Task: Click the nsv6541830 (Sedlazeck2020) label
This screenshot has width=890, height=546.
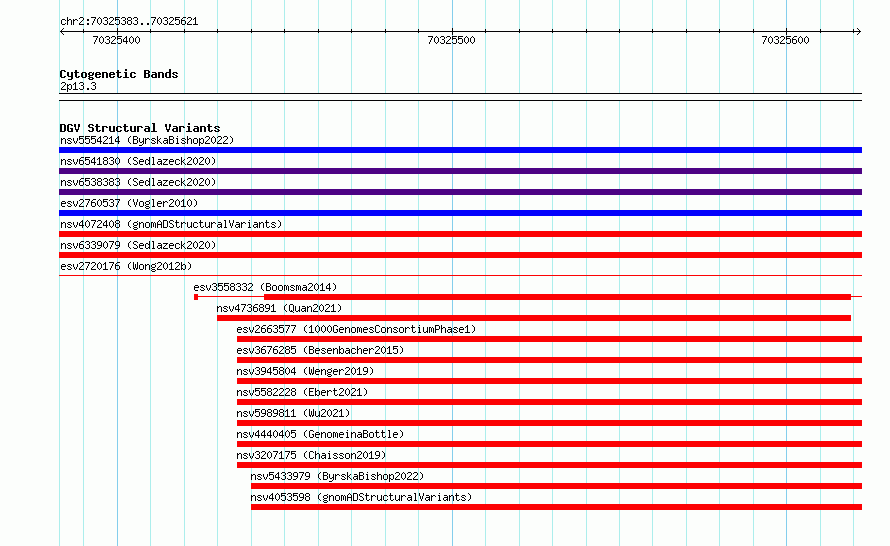Action: [138, 161]
